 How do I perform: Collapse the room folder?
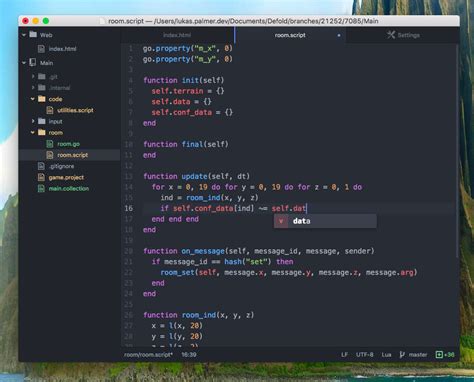[33, 133]
